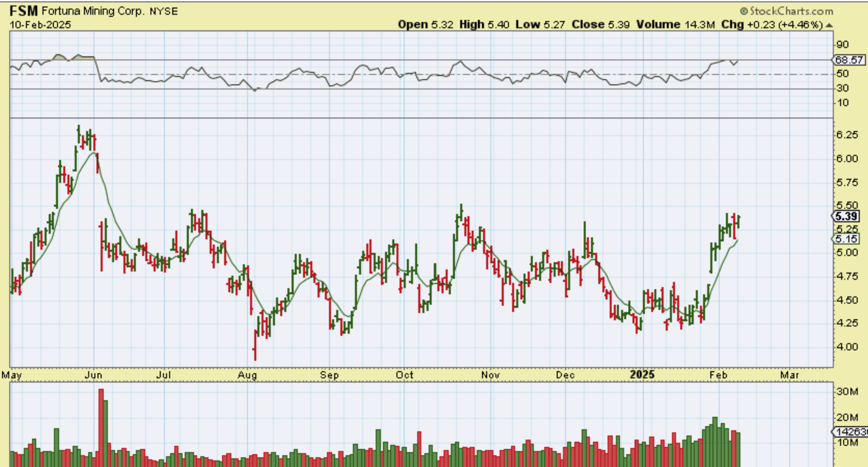
Task: Click the tallest red volume bar in June
Action: point(101,427)
